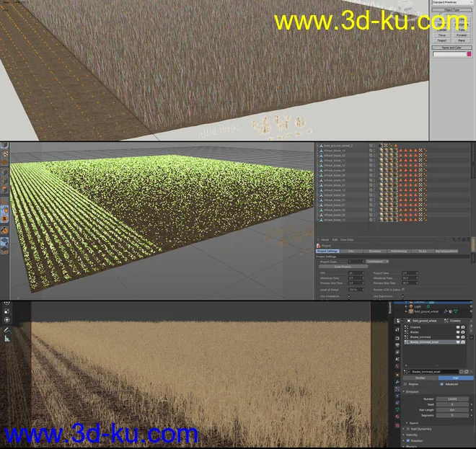Select the Wheat_blade_14 object icon

[320, 150]
